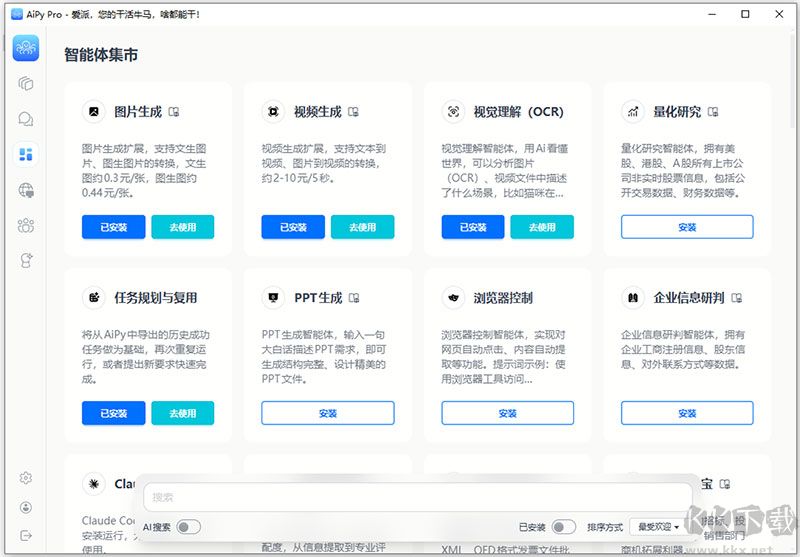
Task: Open the globe sidebar icon
Action: (x=26, y=190)
